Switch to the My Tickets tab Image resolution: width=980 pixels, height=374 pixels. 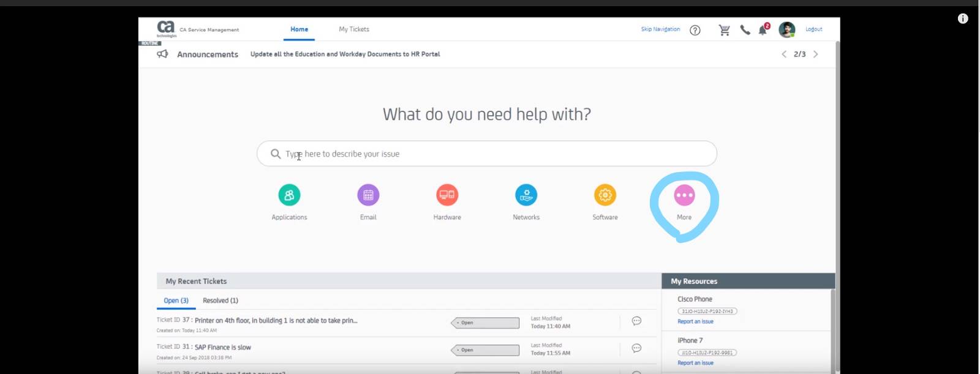pos(354,29)
